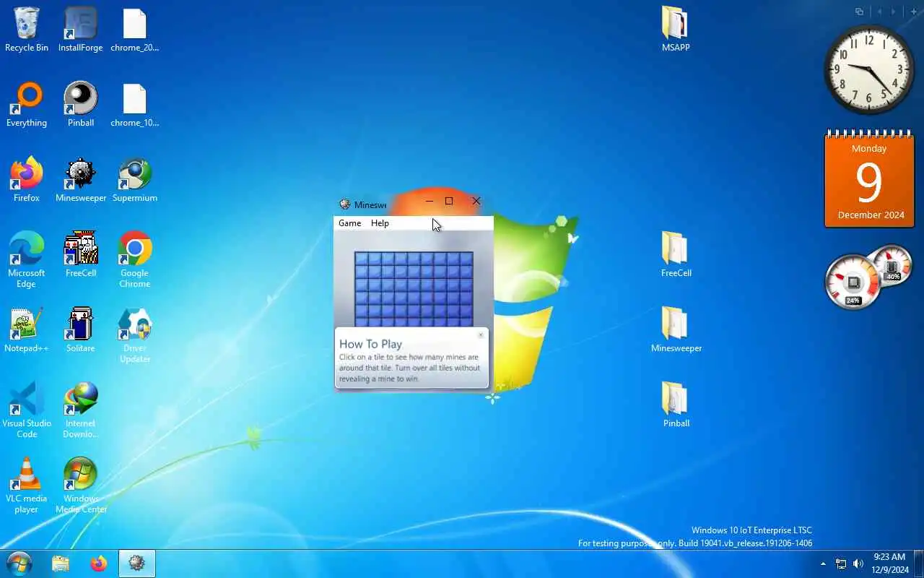Maximize the Minesweeper window
The width and height of the screenshot is (924, 578).
(x=449, y=201)
